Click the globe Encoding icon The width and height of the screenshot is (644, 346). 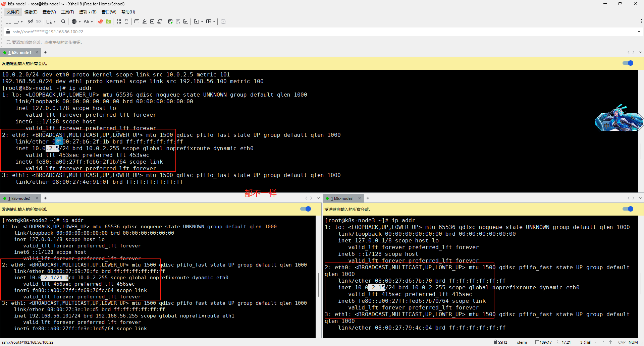click(x=74, y=21)
